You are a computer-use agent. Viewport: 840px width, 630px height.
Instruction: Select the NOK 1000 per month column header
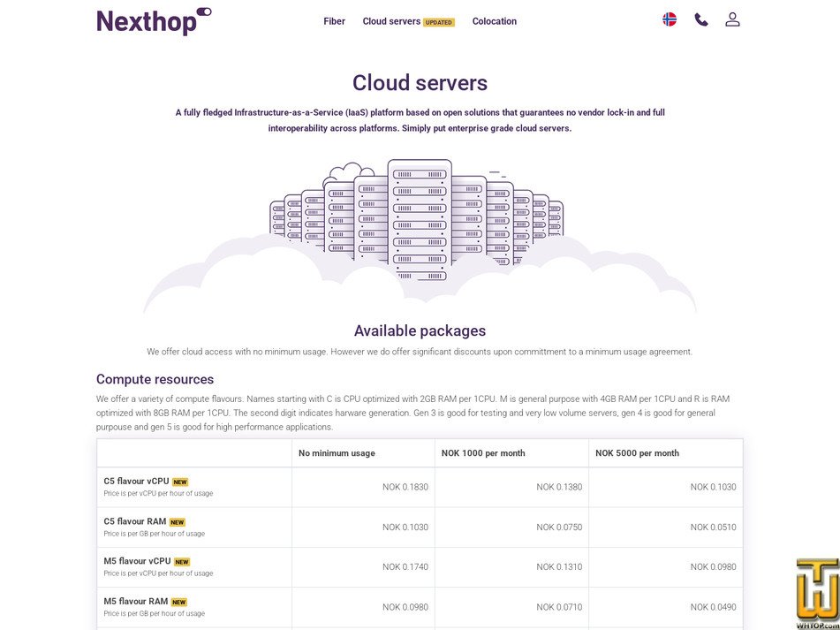click(511, 453)
